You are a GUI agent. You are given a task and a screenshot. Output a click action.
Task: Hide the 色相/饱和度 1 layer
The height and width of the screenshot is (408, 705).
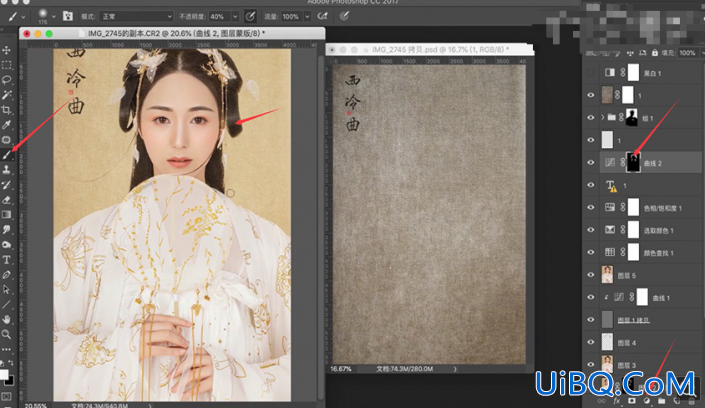click(591, 207)
